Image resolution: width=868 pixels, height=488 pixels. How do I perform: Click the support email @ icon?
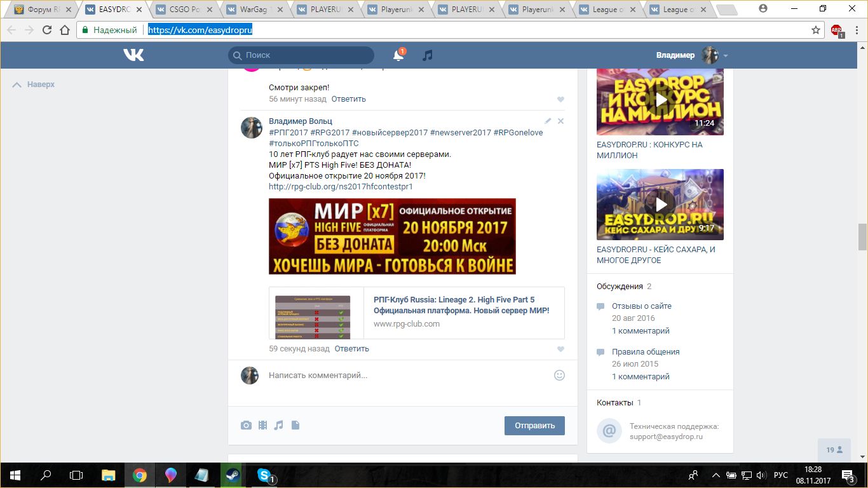point(609,431)
